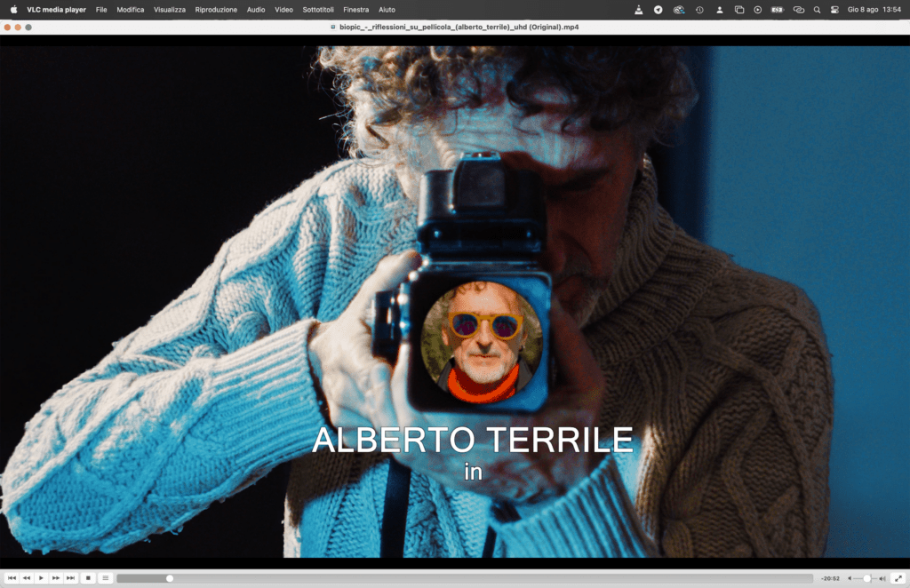Click the fast-forward button

point(55,578)
